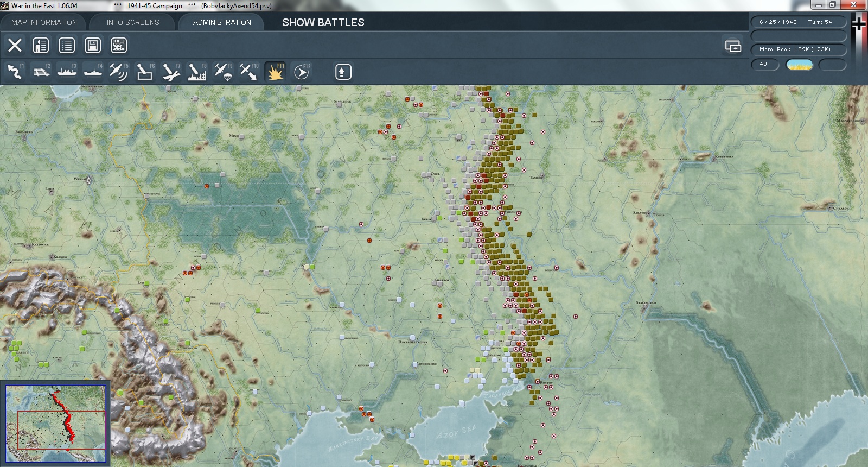868x467 pixels.
Task: Click the value 48 indicator box
Action: tap(765, 64)
